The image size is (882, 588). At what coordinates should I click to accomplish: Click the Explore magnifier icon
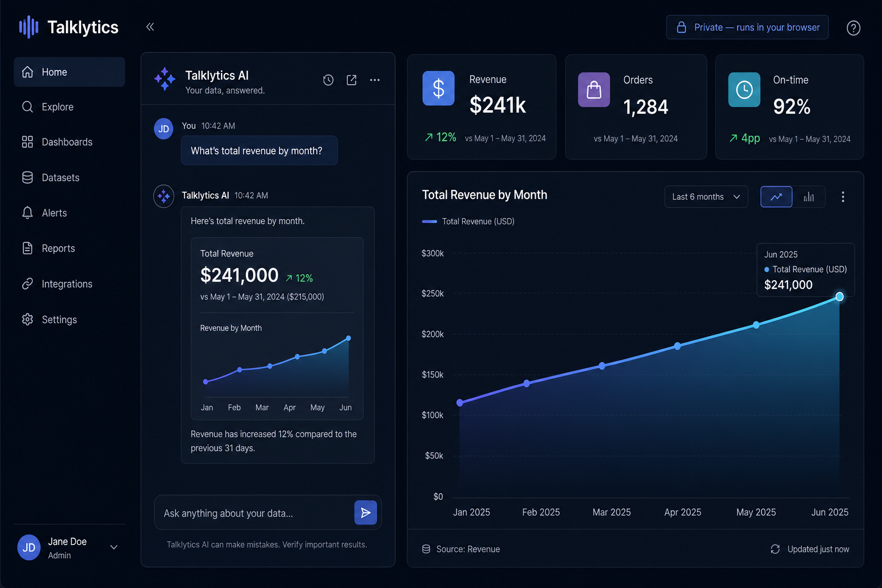point(28,107)
